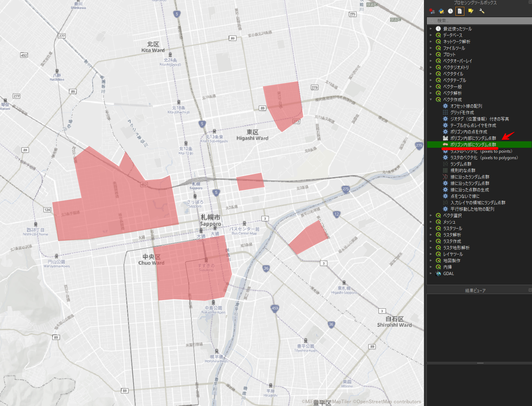Open the processing History clock icon
Image resolution: width=532 pixels, height=406 pixels.
tap(450, 11)
